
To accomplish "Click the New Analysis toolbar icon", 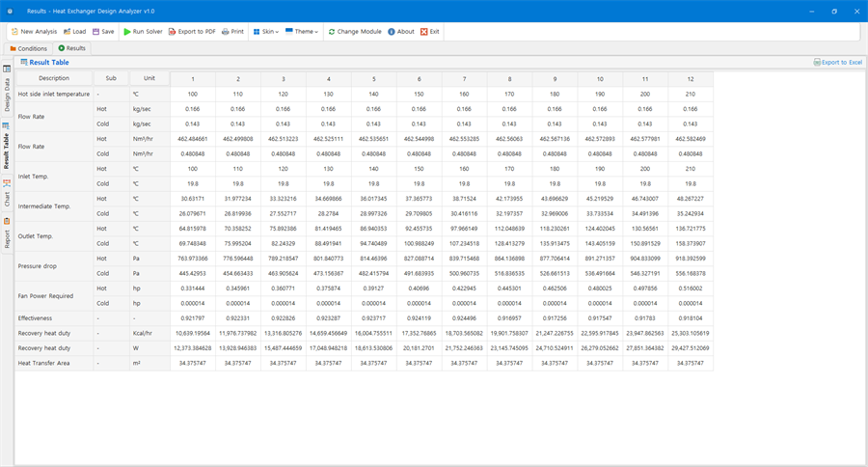I will (14, 32).
